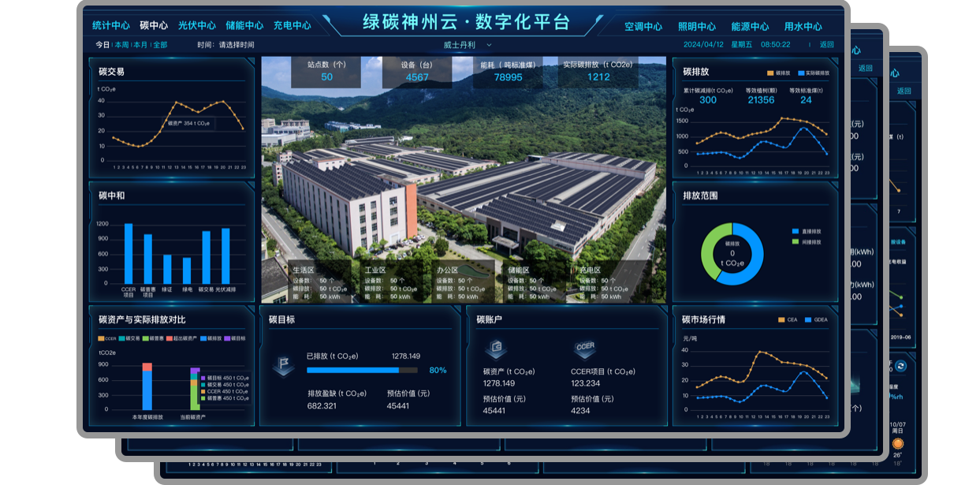Click the circular blue refresh icon on right edge
The width and height of the screenshot is (980, 485).
tap(900, 365)
